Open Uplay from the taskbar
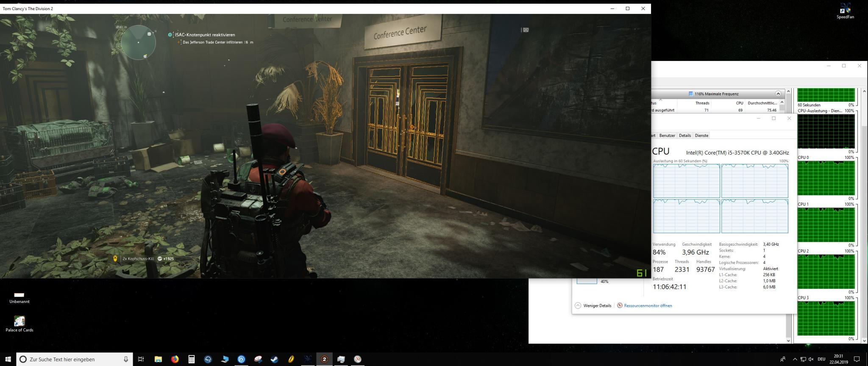The width and height of the screenshot is (868, 366). pyautogui.click(x=241, y=359)
